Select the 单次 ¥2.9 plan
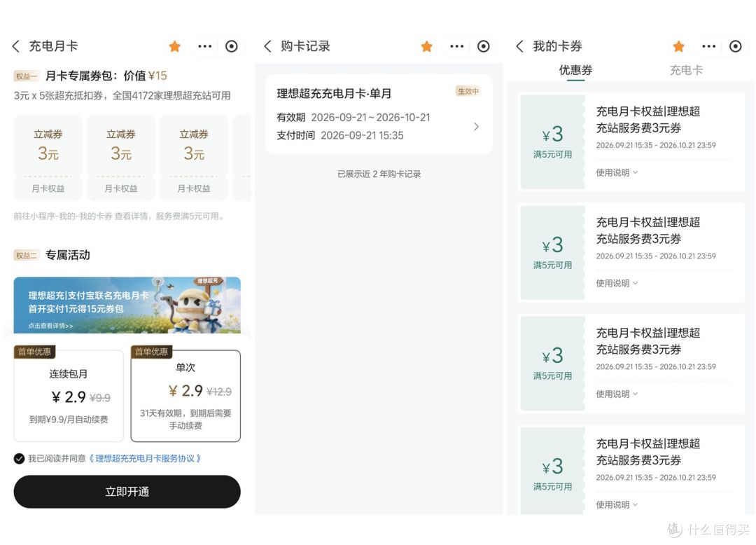 coord(185,396)
